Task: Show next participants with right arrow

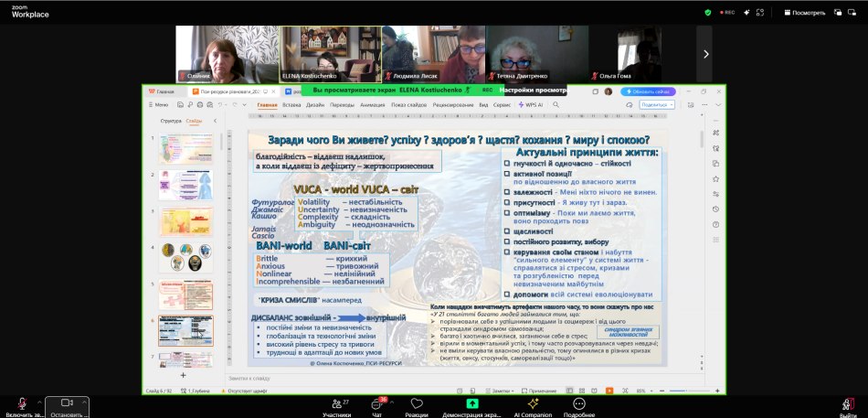Action: [704, 54]
